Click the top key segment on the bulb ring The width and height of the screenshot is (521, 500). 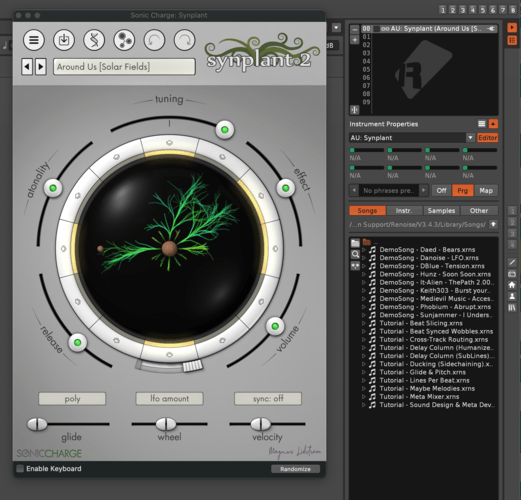coord(169,144)
